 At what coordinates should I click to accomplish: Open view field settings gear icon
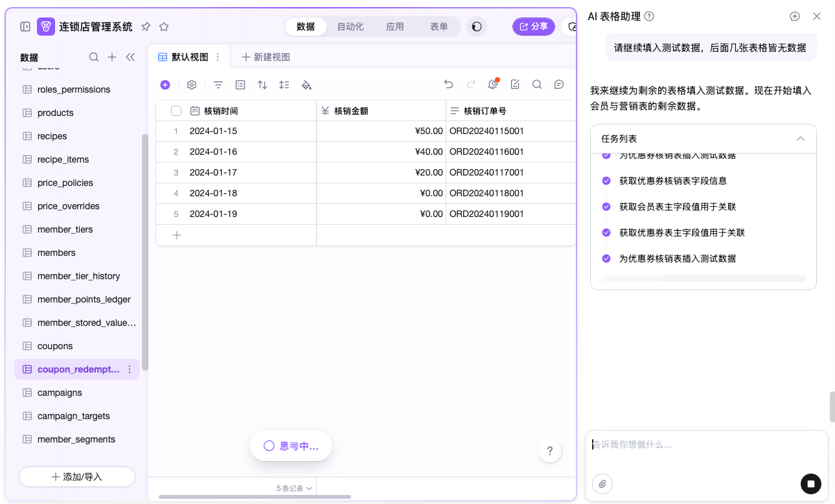tap(192, 85)
